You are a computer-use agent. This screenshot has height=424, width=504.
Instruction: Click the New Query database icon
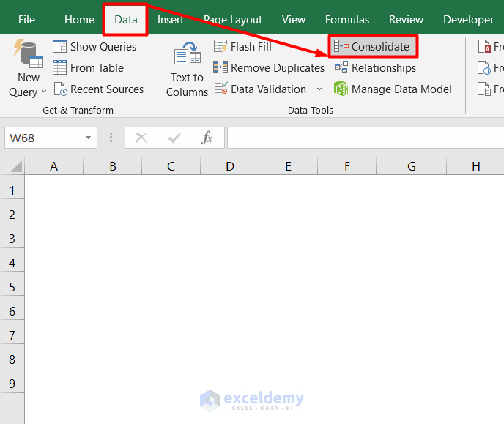tap(29, 53)
